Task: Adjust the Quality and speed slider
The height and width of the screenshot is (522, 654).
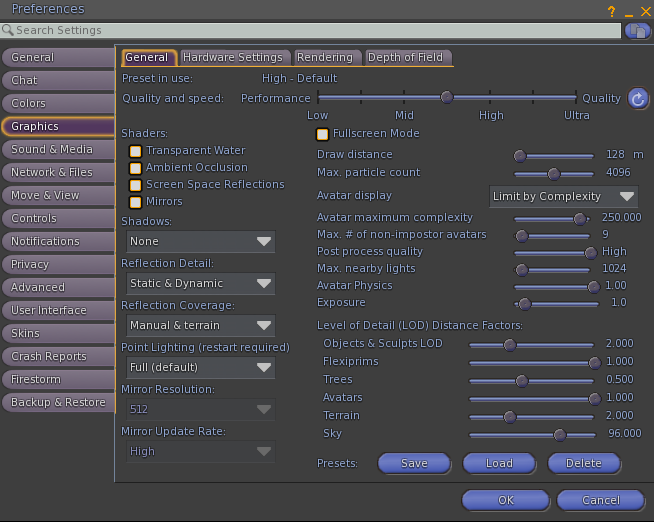Action: (447, 98)
